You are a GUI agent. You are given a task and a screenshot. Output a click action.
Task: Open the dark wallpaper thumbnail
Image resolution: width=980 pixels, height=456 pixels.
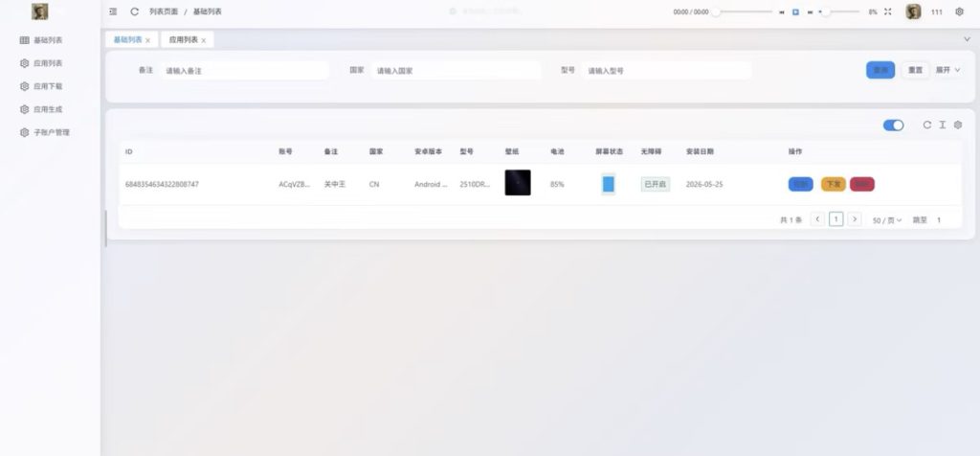click(518, 183)
